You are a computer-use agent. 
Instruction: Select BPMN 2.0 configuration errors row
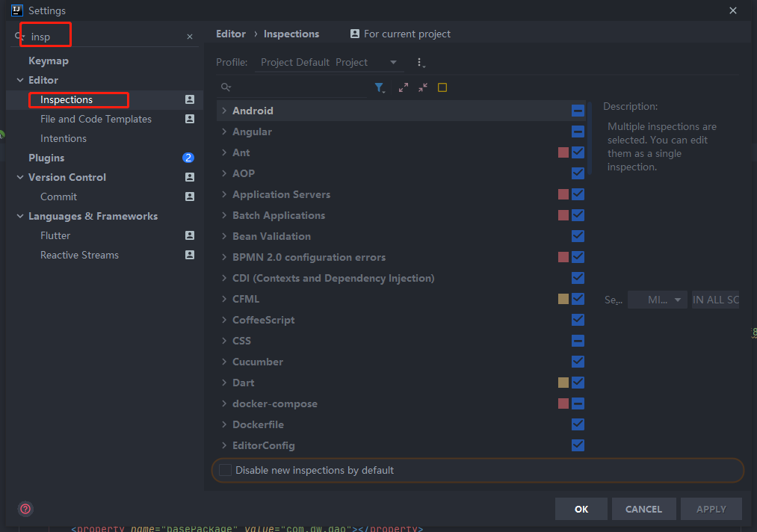click(x=401, y=257)
